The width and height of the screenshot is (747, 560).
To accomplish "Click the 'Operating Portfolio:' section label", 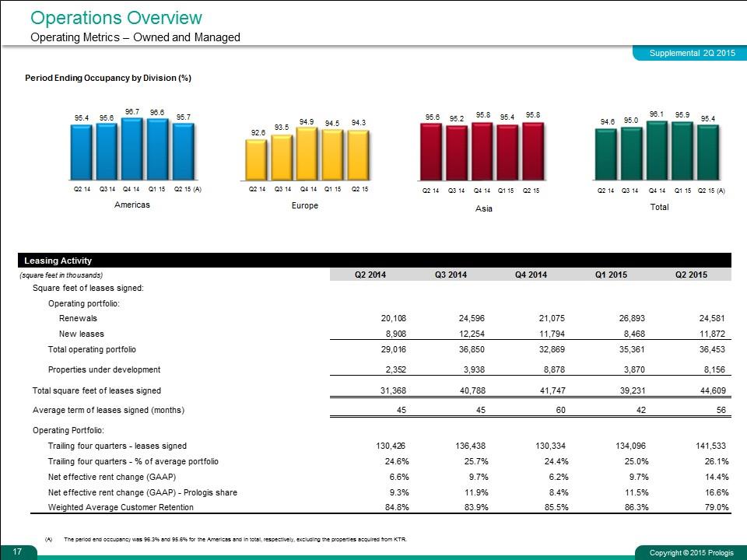I will point(68,430).
